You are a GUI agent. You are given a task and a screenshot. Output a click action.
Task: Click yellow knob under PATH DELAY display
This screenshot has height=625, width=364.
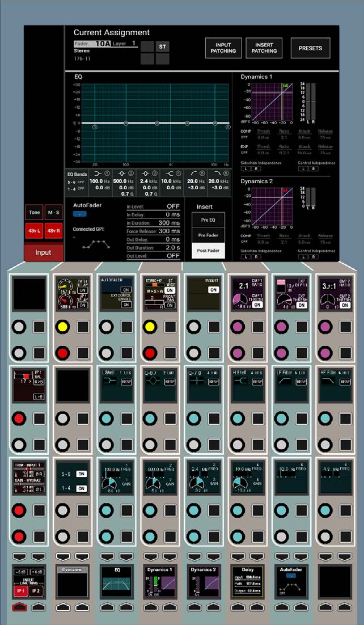(x=62, y=327)
